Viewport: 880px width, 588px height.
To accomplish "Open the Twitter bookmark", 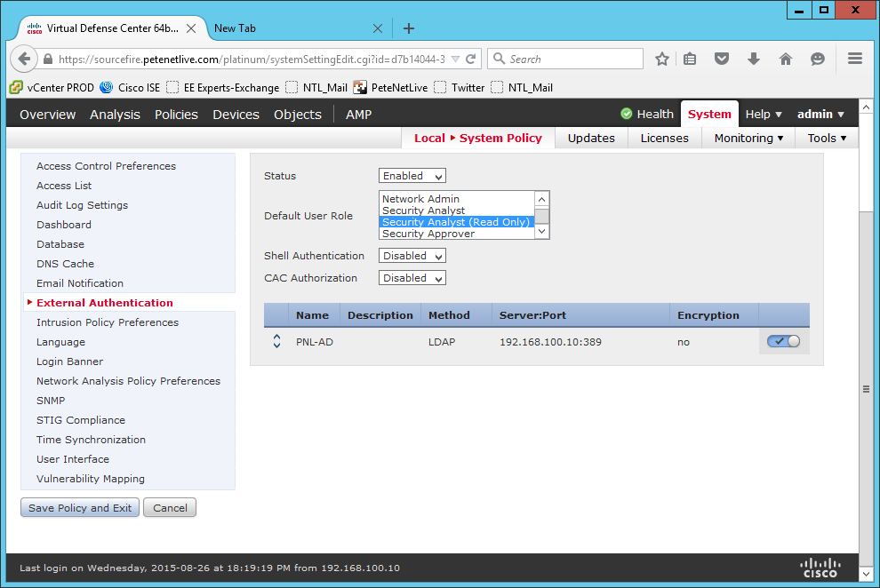I will point(459,87).
